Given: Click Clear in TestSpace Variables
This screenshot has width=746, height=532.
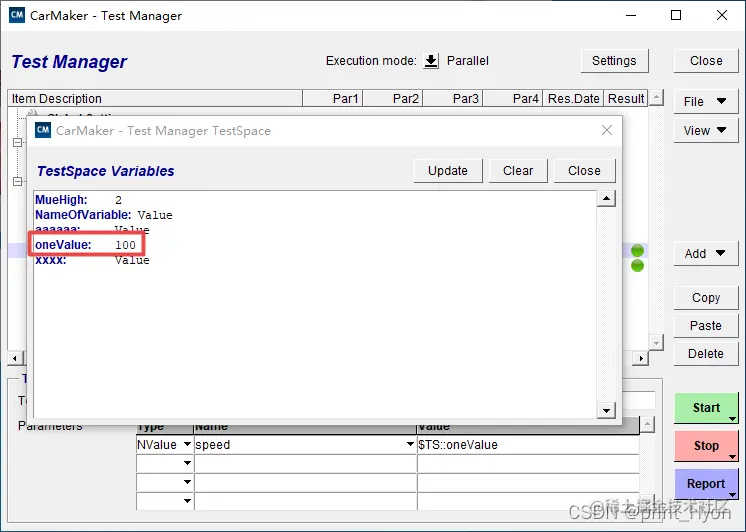Looking at the screenshot, I should pyautogui.click(x=518, y=171).
